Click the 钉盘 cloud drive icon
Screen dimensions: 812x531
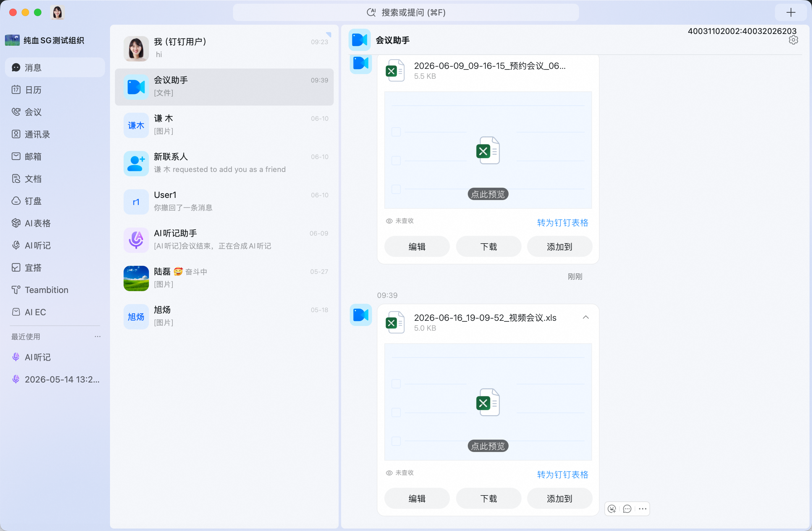(16, 201)
